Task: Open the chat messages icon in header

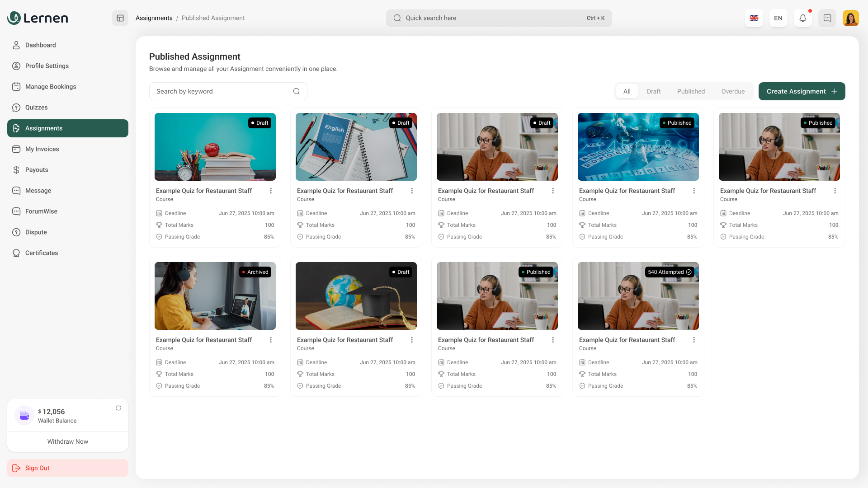Action: coord(827,18)
